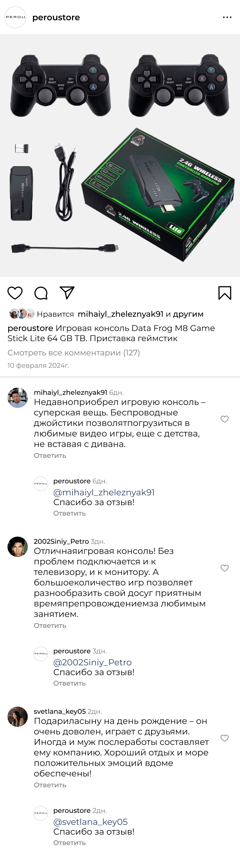
Task: Open @2002Siniy_Petro mention link
Action: pos(92,662)
